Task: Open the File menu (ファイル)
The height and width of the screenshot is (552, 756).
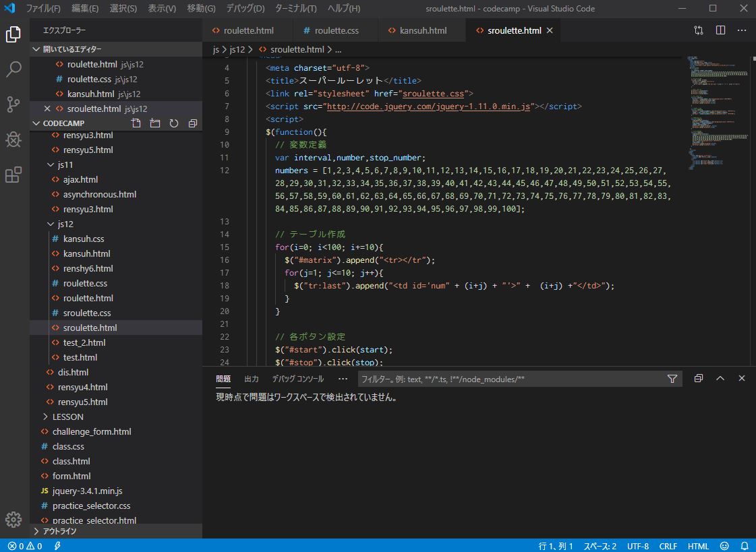Action: (43, 8)
